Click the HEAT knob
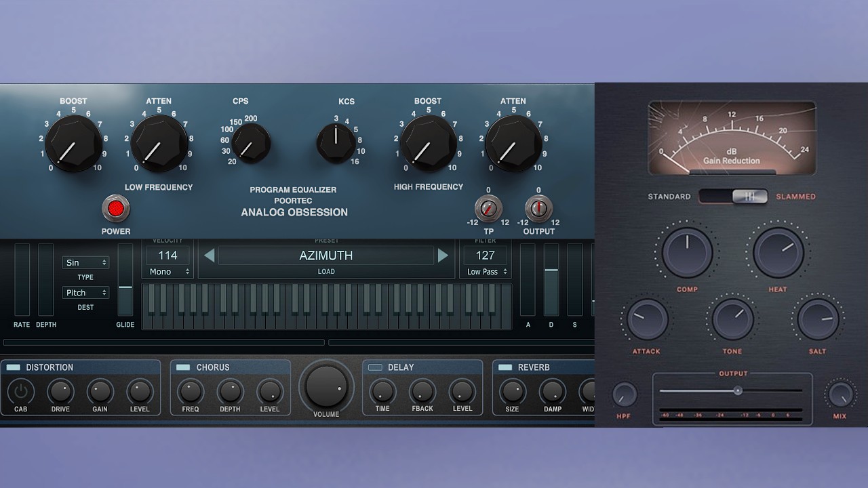Screen dimensions: 868x488 click(x=778, y=252)
